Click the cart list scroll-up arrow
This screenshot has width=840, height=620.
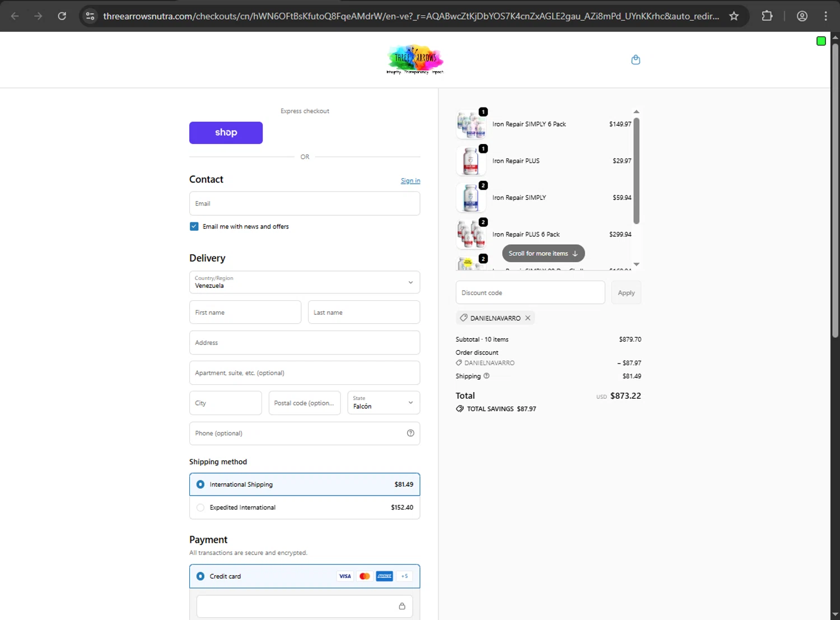(636, 111)
